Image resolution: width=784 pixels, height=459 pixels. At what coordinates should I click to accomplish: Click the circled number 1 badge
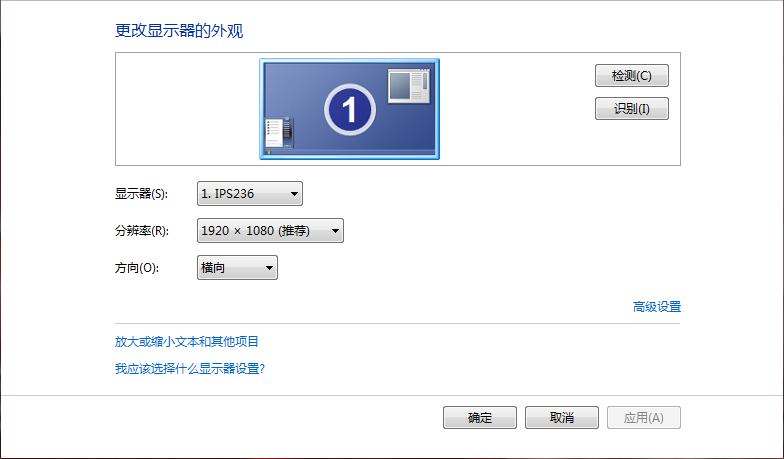pos(350,110)
